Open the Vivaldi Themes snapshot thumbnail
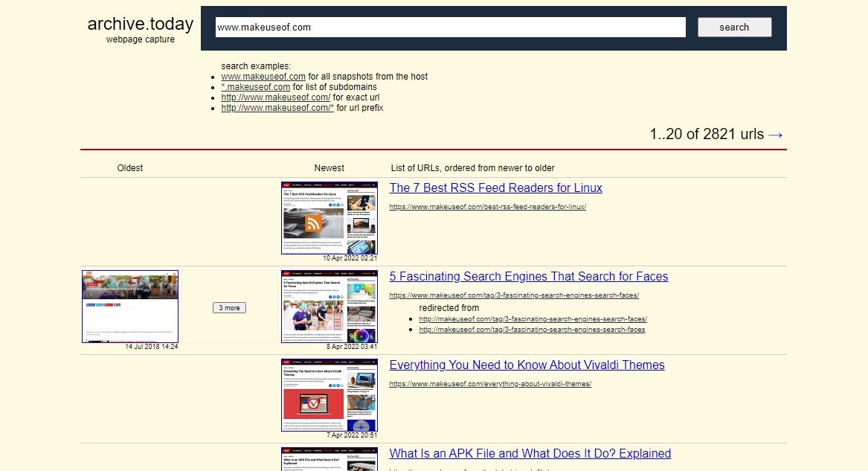 tap(329, 395)
